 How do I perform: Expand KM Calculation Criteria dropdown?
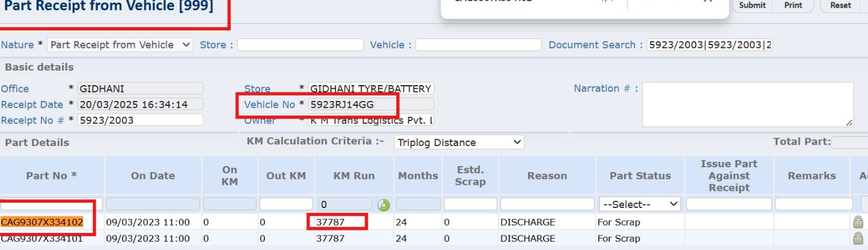[459, 142]
